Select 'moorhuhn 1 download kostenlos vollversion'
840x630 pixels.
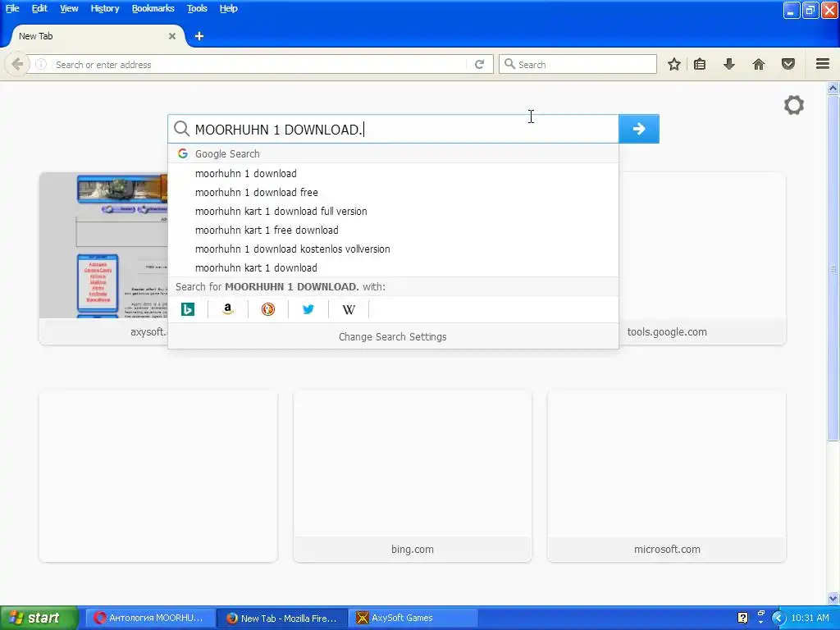click(x=393, y=249)
